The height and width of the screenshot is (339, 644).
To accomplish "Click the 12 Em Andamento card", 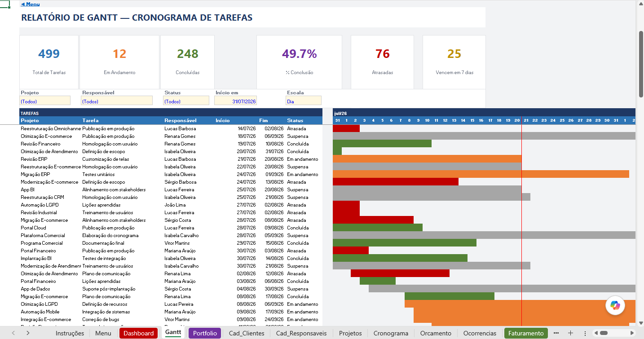I will [x=119, y=62].
